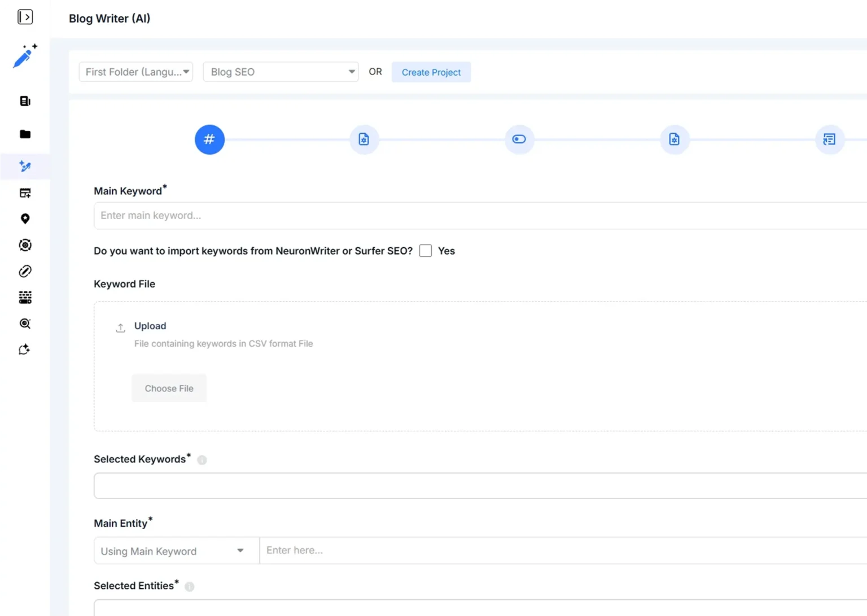Click the Choose File button
Image resolution: width=867 pixels, height=616 pixels.
[169, 388]
